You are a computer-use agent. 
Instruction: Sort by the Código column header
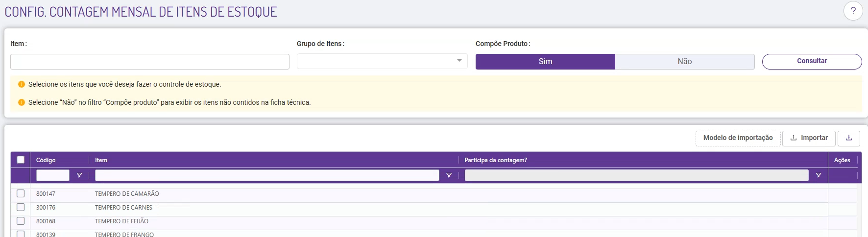(x=46, y=160)
